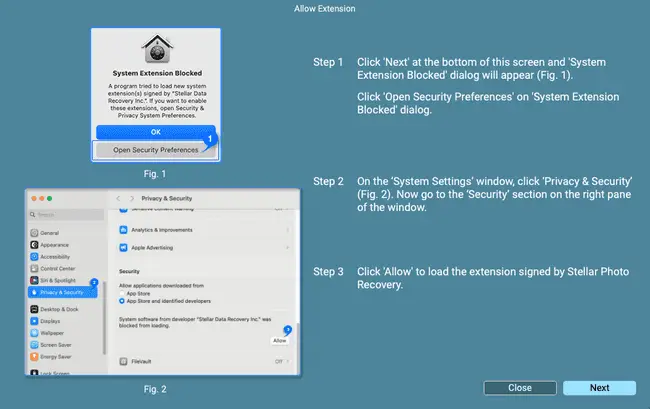Click the Displays label in Fig. 2 sidebar
The image size is (650, 409).
pyautogui.click(x=50, y=321)
